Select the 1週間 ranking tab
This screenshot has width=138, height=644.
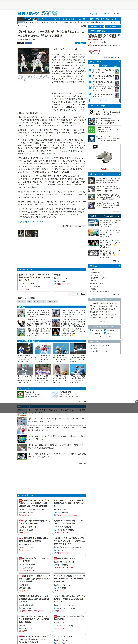click(115, 66)
